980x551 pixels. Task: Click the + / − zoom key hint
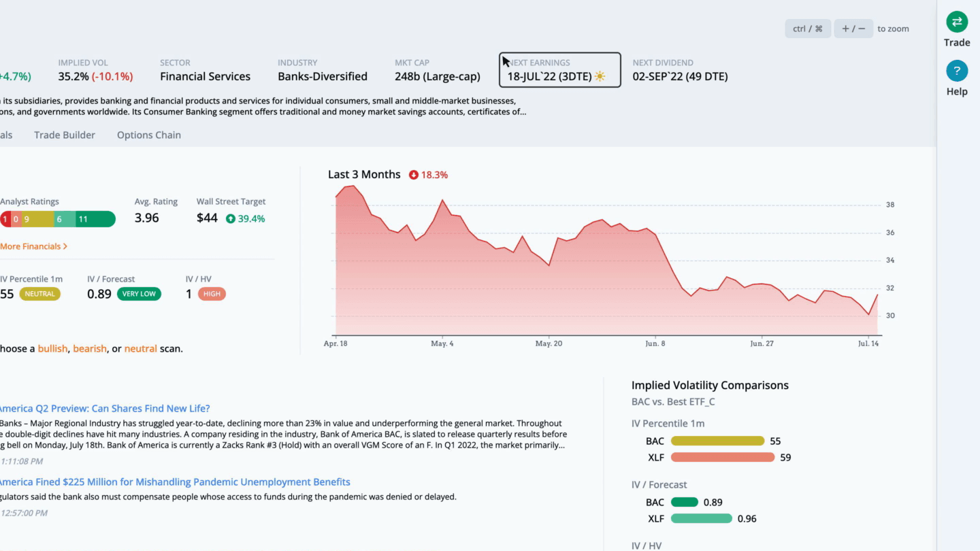tap(853, 29)
